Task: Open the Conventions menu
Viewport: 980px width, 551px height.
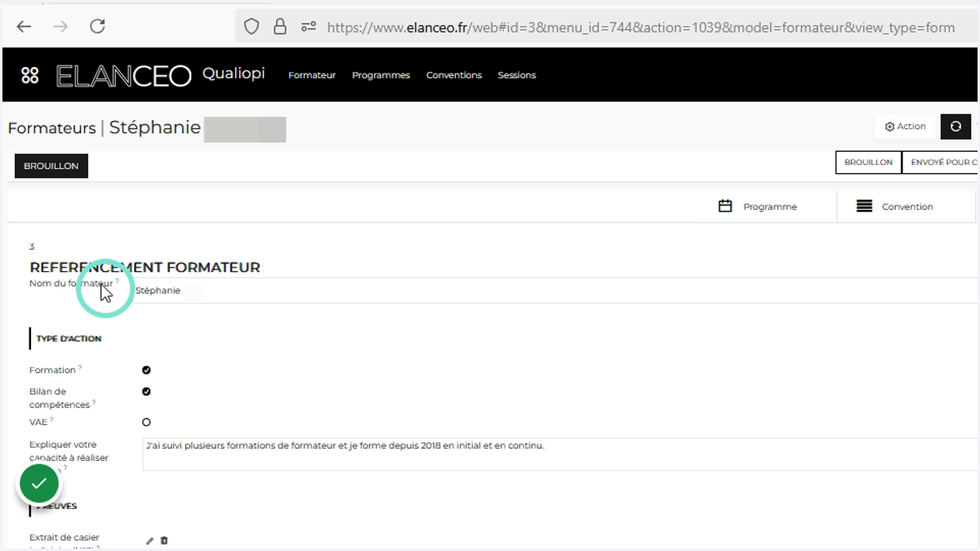Action: 454,75
